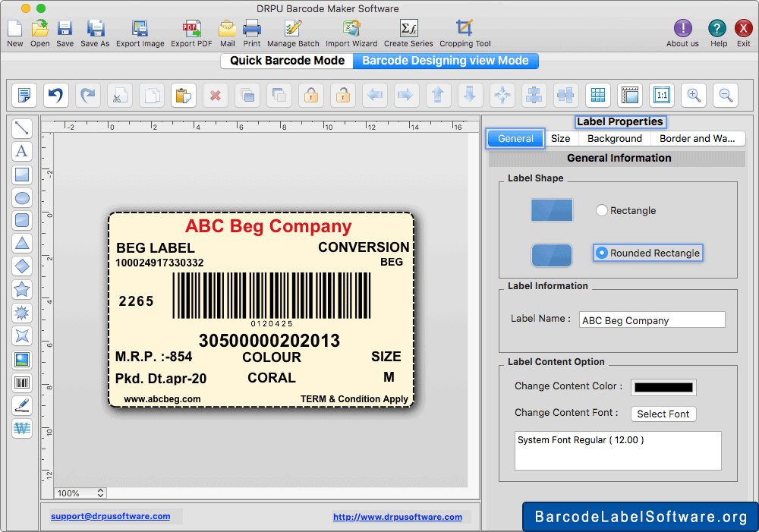
Task: Click the 1:1 actual size icon
Action: (662, 95)
